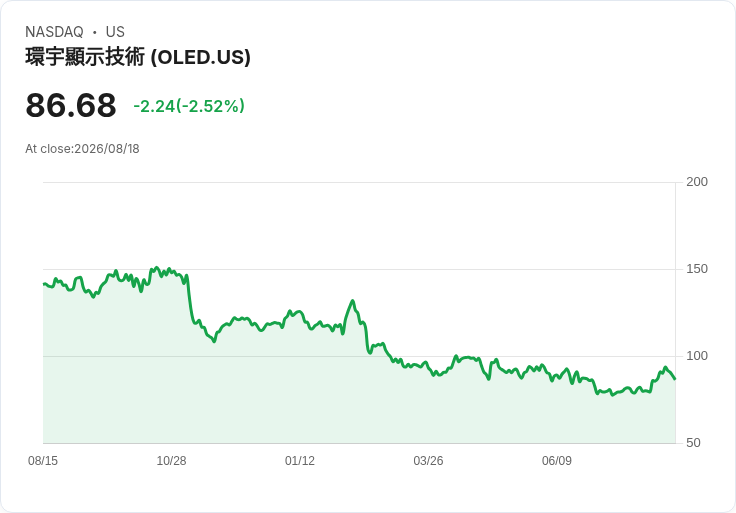
Task: Click the chart line start at 08/15
Action: 44,284
